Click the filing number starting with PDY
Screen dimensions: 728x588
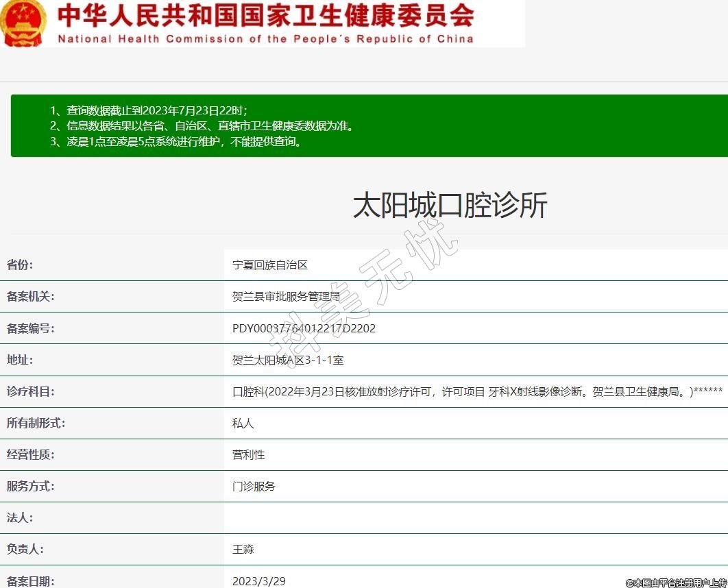[304, 328]
